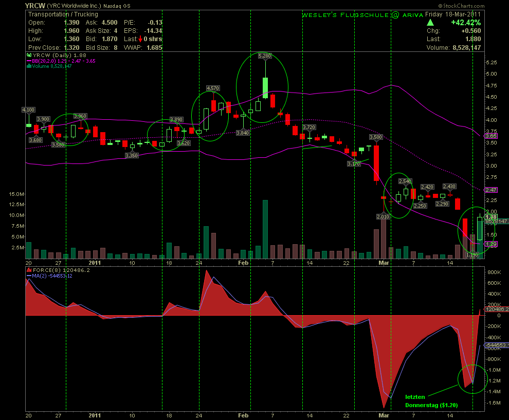This screenshot has height=420, width=509.
Task: Click the header Volume 8,528,147 value
Action: (467, 48)
